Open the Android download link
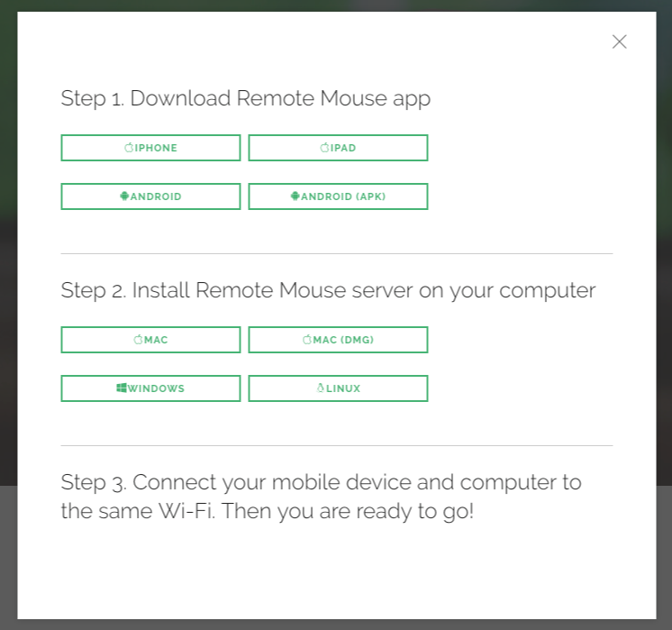The width and height of the screenshot is (672, 630). (x=150, y=196)
